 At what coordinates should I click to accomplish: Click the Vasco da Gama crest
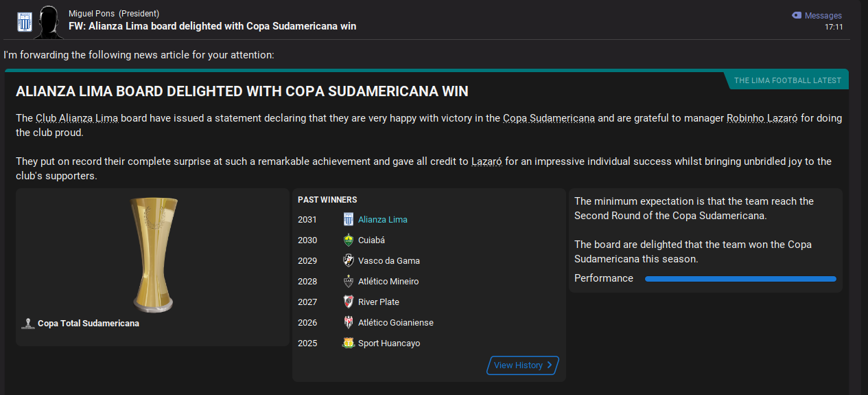tap(349, 261)
